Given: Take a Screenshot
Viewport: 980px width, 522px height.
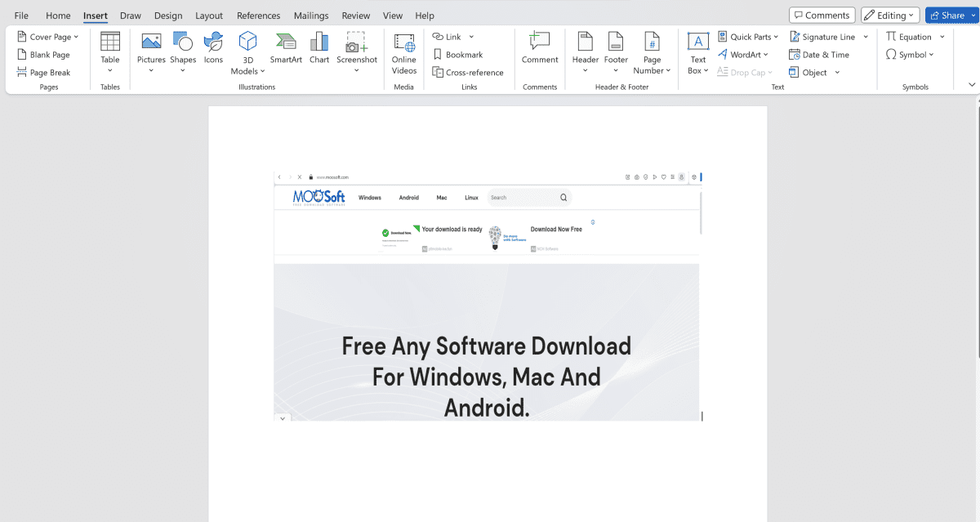Looking at the screenshot, I should pos(356,51).
